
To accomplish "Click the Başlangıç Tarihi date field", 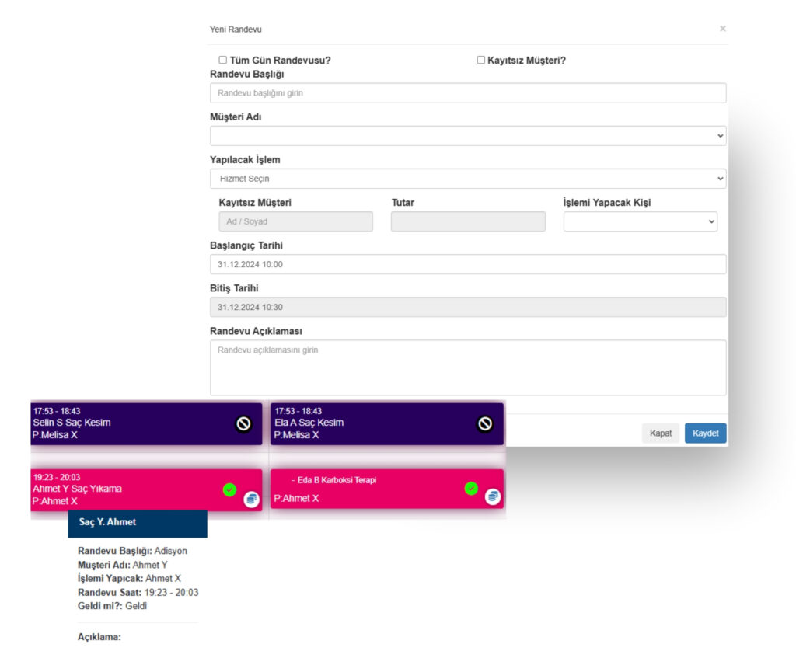I will [x=467, y=264].
